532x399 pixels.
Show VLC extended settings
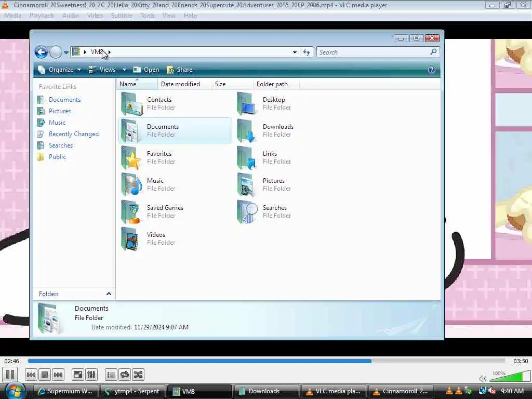[x=91, y=375]
